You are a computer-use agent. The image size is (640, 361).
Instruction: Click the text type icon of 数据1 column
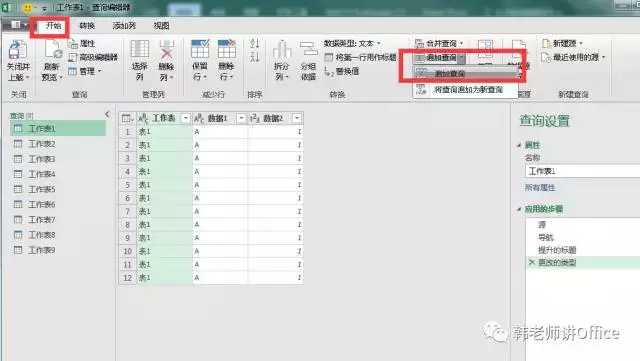[x=199, y=118]
